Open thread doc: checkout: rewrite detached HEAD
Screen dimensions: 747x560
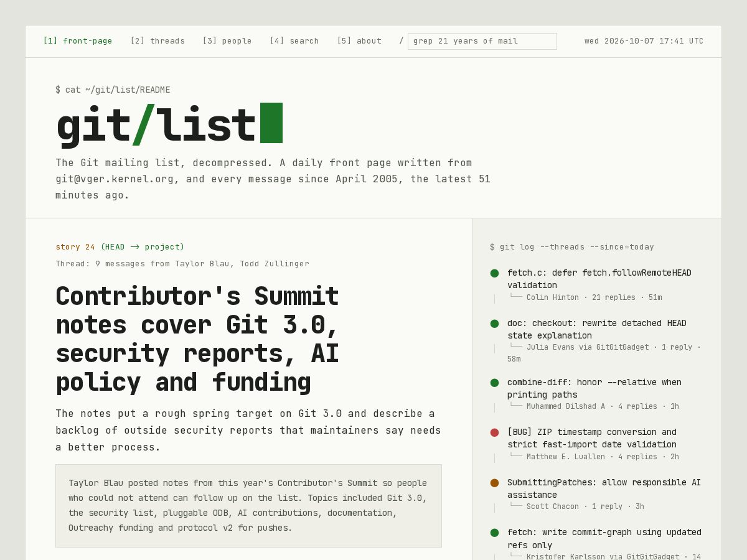pyautogui.click(x=597, y=329)
